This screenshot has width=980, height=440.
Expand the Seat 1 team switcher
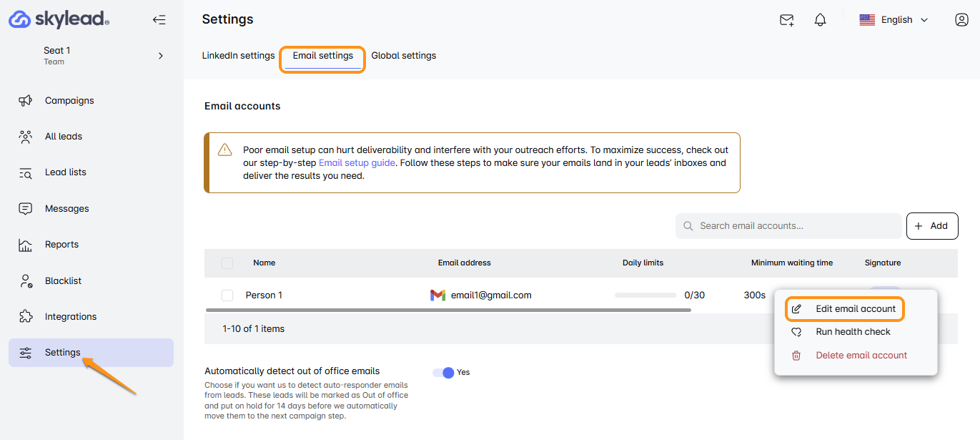pos(160,56)
